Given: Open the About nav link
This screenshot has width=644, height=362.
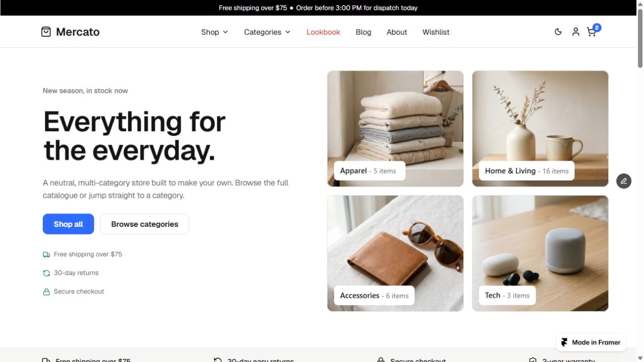Looking at the screenshot, I should point(397,32).
